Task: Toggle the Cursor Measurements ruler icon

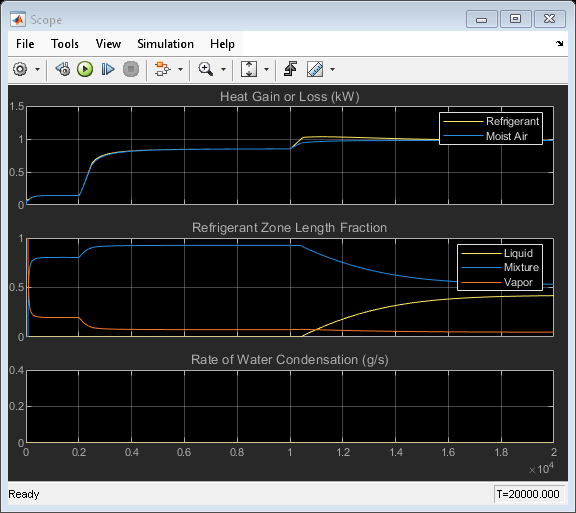Action: [315, 69]
